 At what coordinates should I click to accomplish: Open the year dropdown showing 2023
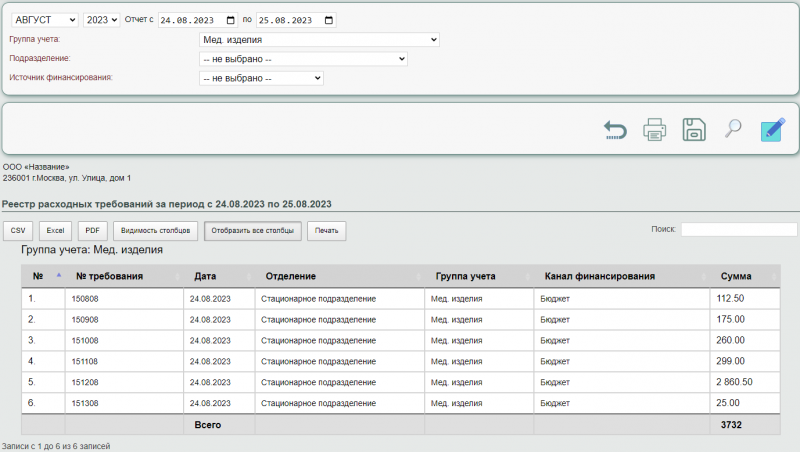[101, 20]
